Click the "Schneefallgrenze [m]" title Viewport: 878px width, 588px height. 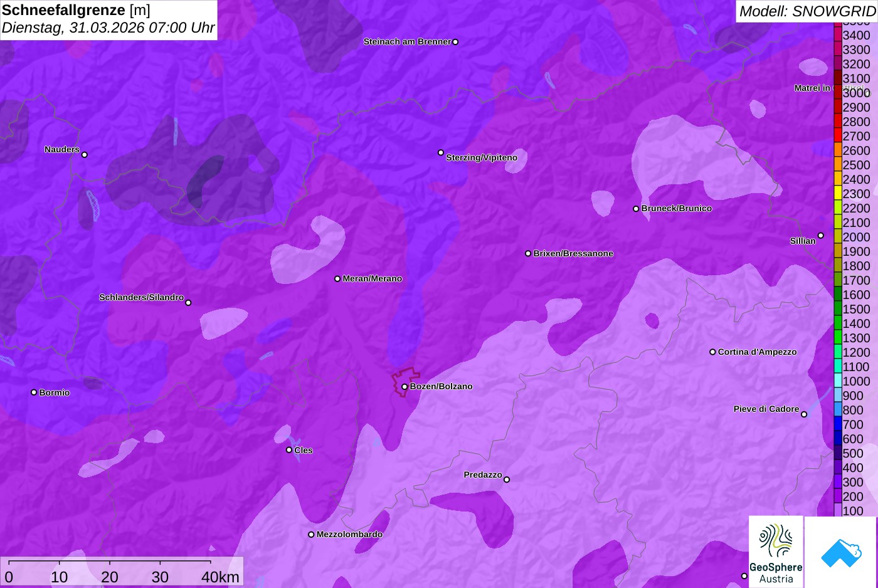click(x=76, y=10)
